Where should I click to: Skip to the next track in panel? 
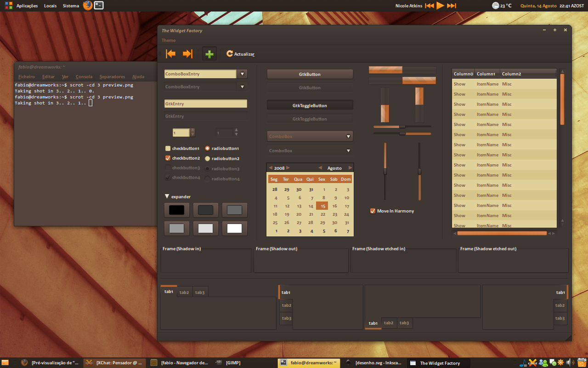pyautogui.click(x=452, y=6)
